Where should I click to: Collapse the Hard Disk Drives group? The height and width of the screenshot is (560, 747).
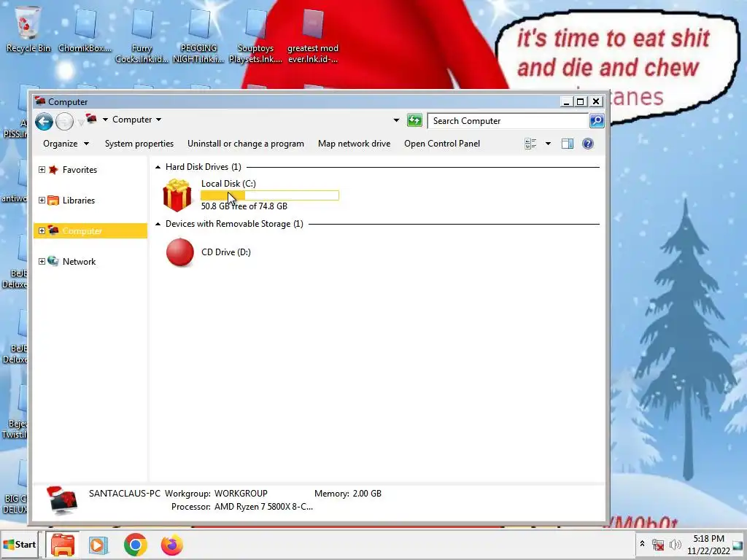pos(158,167)
